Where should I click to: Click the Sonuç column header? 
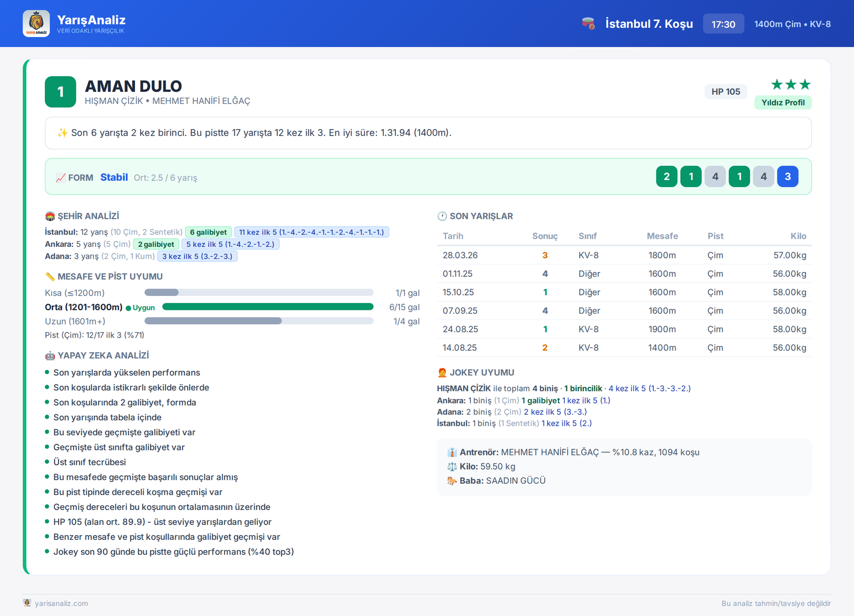[545, 236]
